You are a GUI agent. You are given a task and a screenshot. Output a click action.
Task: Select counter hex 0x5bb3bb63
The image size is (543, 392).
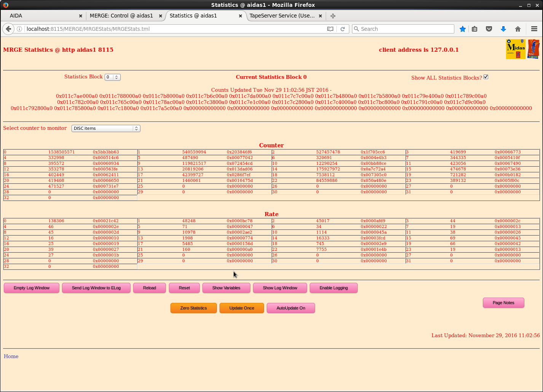tap(106, 152)
